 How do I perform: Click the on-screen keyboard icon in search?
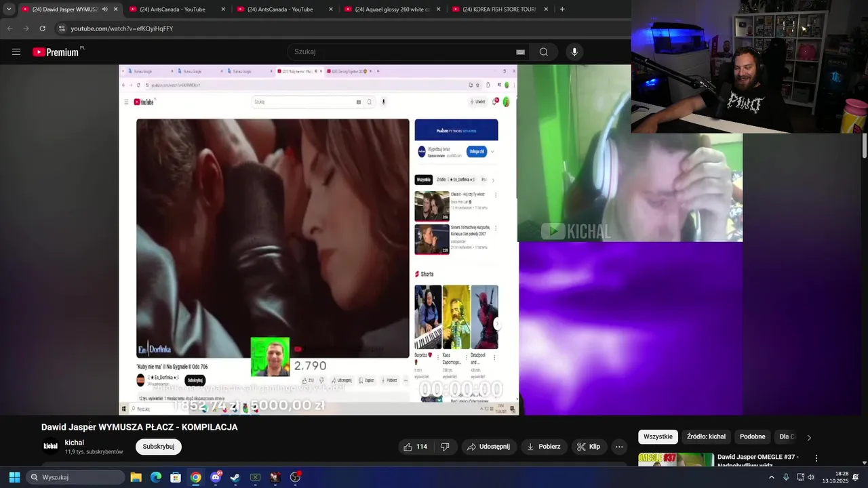coord(520,52)
